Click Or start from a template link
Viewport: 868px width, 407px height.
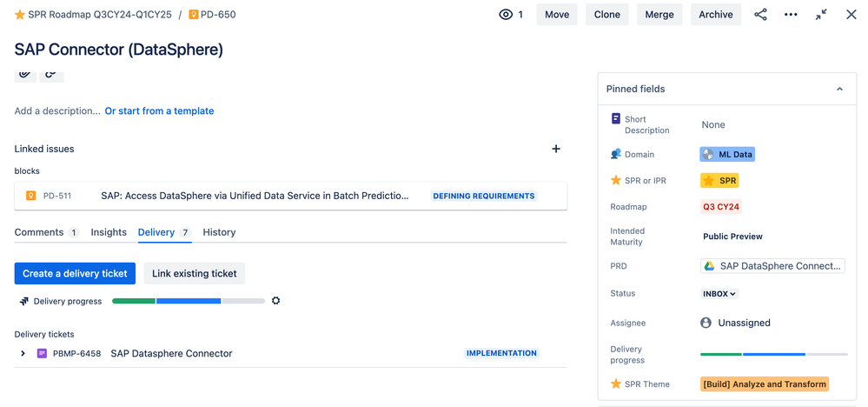coord(159,111)
